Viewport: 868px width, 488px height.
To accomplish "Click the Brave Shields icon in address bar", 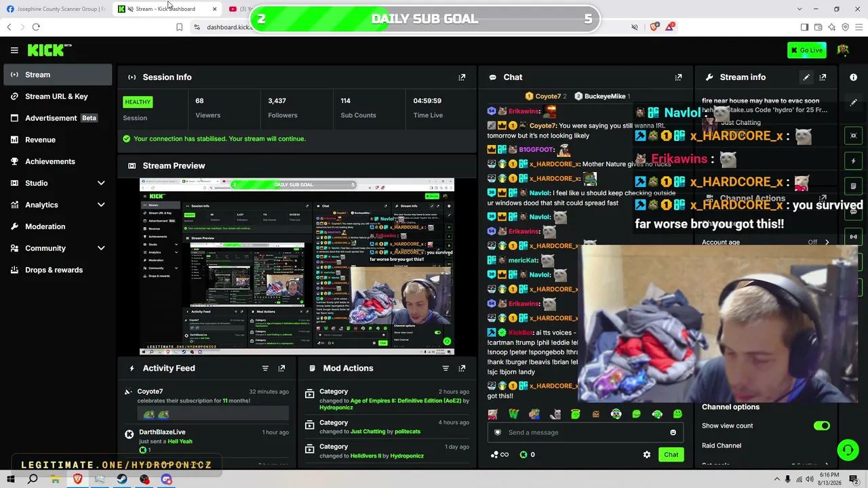I will point(654,27).
